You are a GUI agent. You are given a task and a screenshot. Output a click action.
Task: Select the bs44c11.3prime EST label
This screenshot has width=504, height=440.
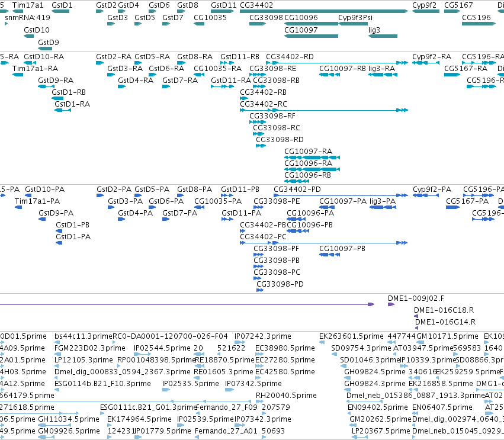pyautogui.click(x=84, y=336)
